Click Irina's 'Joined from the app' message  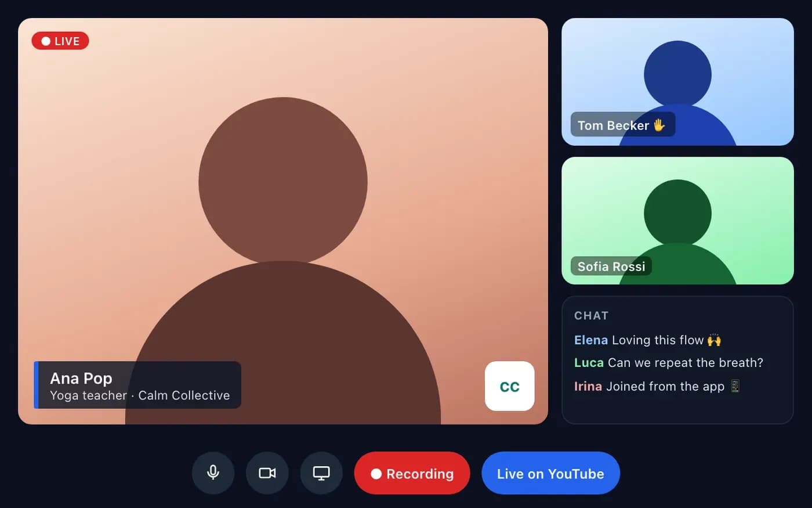[657, 386]
